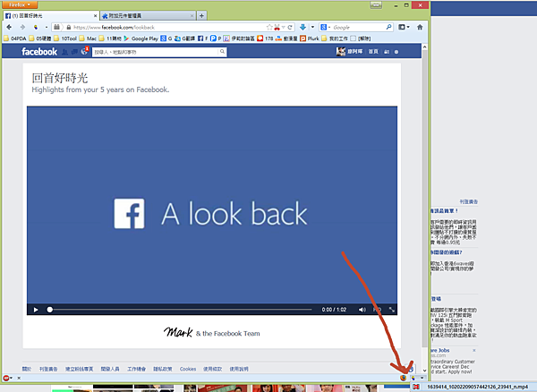Open the G翻譯 translate bookmark

(x=185, y=38)
